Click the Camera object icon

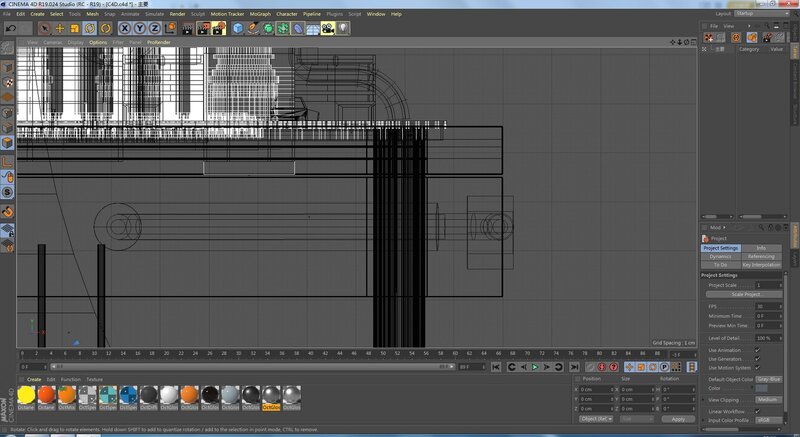point(327,29)
